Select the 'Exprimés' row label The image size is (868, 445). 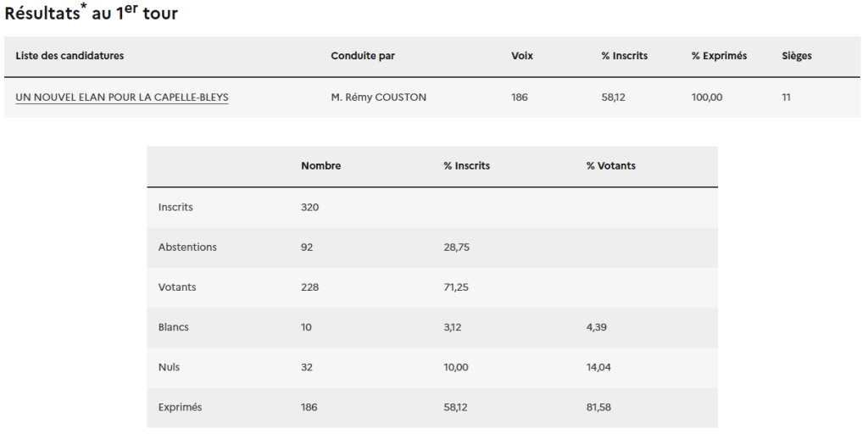coord(180,408)
